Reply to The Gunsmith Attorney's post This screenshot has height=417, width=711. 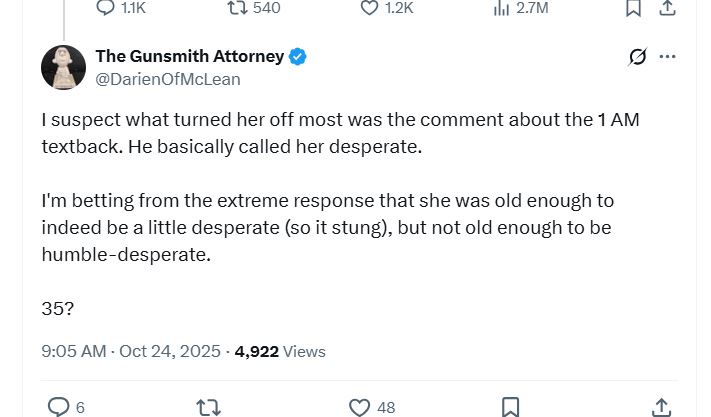click(x=59, y=407)
